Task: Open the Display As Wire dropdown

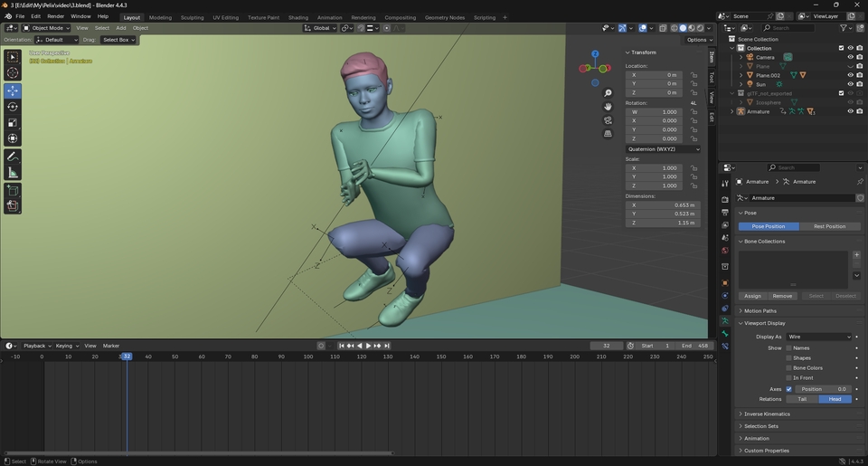Action: (x=819, y=337)
